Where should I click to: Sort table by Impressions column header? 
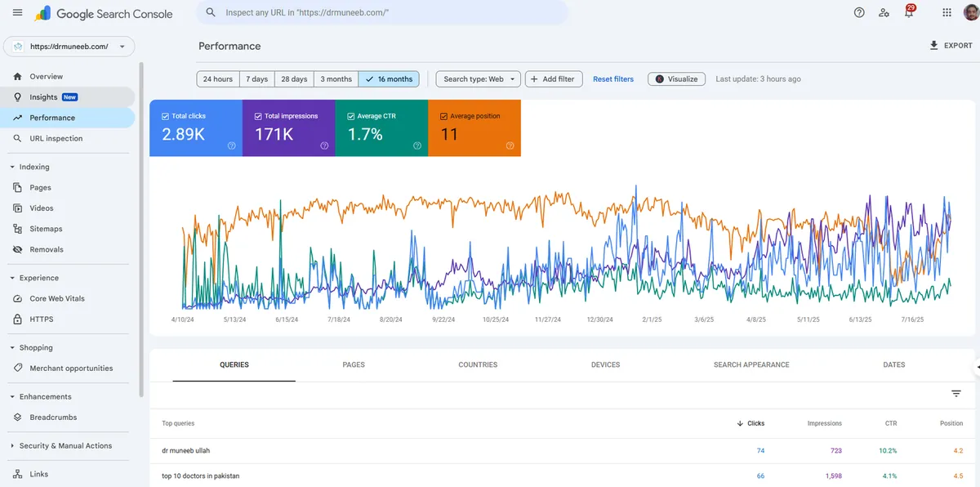pyautogui.click(x=824, y=423)
